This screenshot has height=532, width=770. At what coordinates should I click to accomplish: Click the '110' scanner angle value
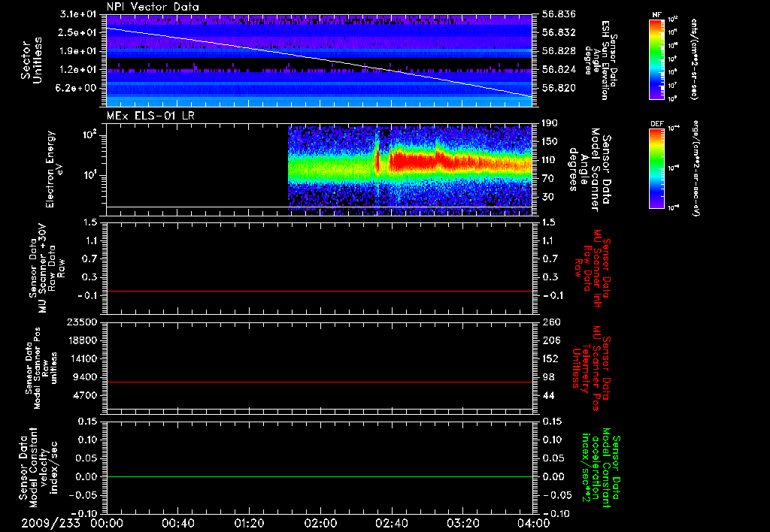click(550, 160)
